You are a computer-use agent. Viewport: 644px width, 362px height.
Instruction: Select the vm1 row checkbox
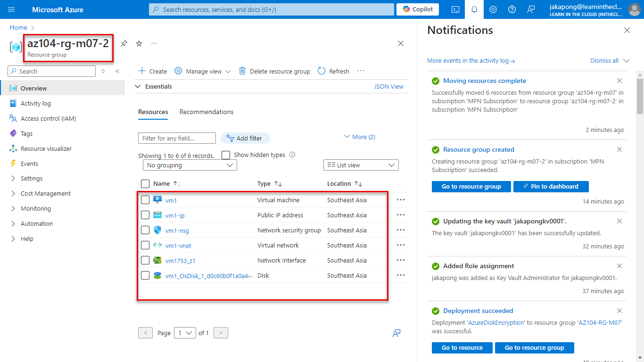(145, 200)
